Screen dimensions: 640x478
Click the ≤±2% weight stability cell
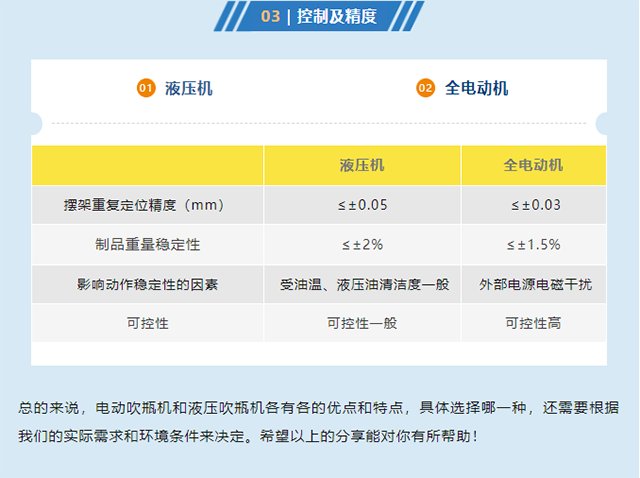(362, 244)
